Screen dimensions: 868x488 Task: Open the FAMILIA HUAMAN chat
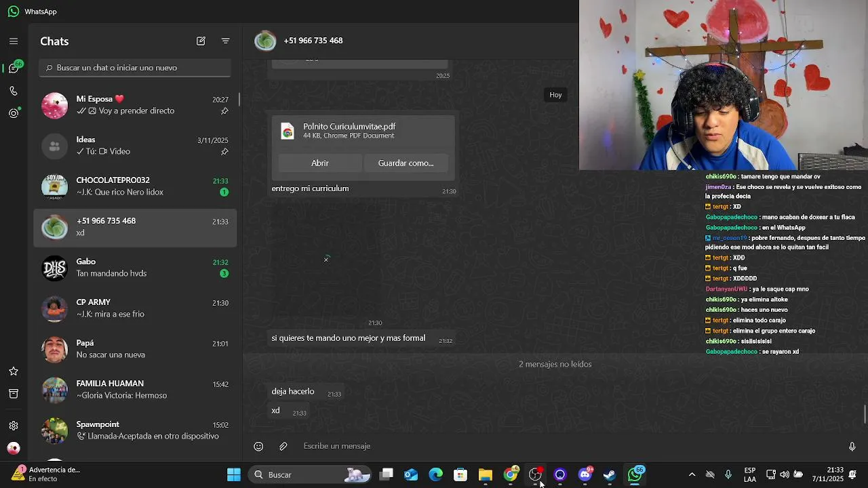[135, 390]
